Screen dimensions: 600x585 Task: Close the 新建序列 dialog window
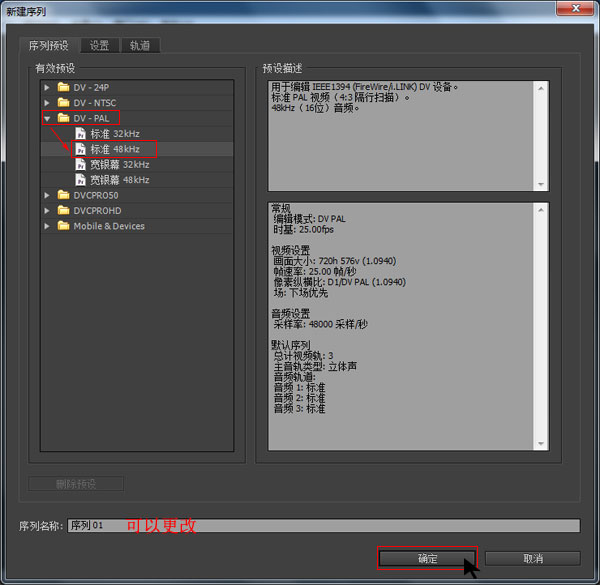(575, 8)
